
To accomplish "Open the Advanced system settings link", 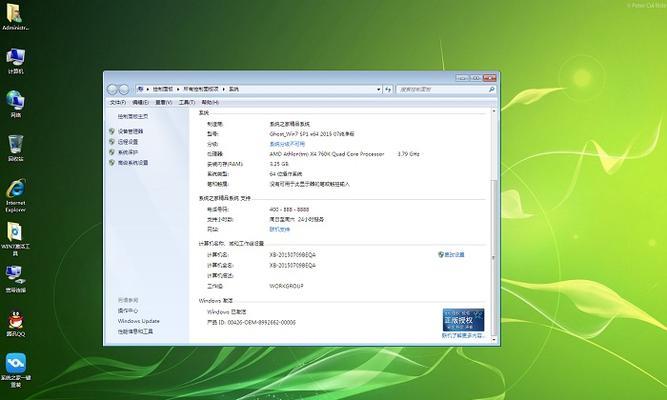I will 133,163.
